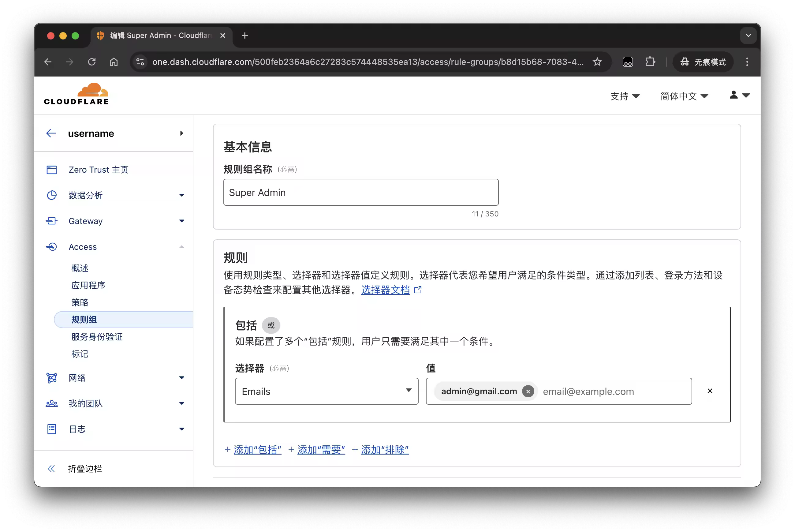Remove the admin@gmail.com email chip
The width and height of the screenshot is (795, 532).
tap(528, 391)
